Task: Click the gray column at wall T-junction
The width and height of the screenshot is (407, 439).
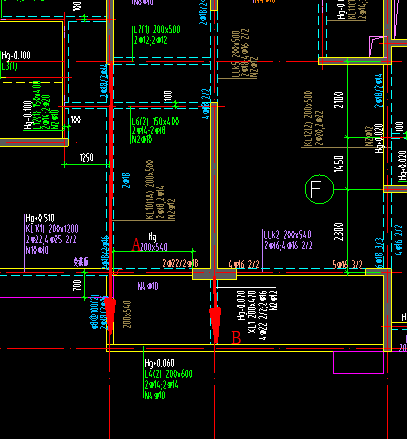Action: tap(214, 274)
